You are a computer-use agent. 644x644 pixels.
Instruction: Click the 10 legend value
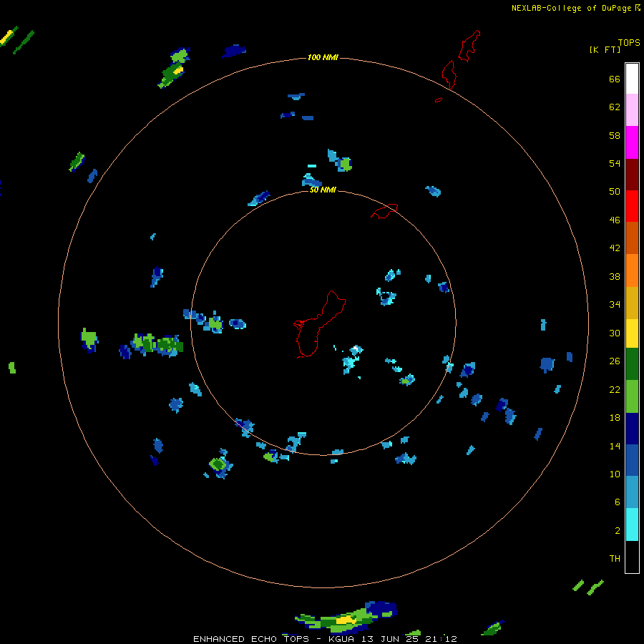615,474
